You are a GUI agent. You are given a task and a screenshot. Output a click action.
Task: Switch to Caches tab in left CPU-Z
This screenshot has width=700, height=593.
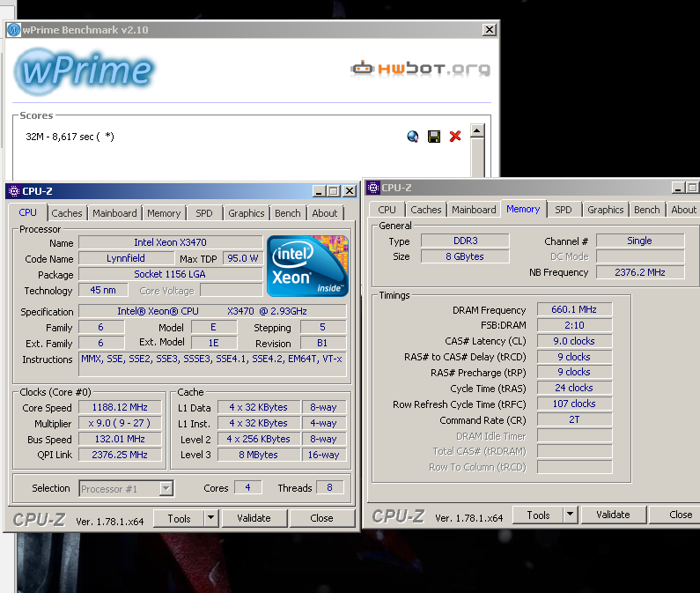(x=67, y=213)
